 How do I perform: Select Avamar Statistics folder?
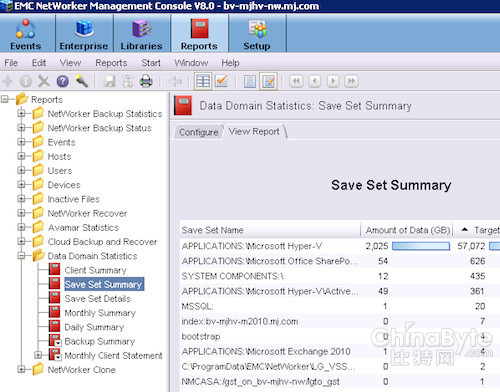83,228
